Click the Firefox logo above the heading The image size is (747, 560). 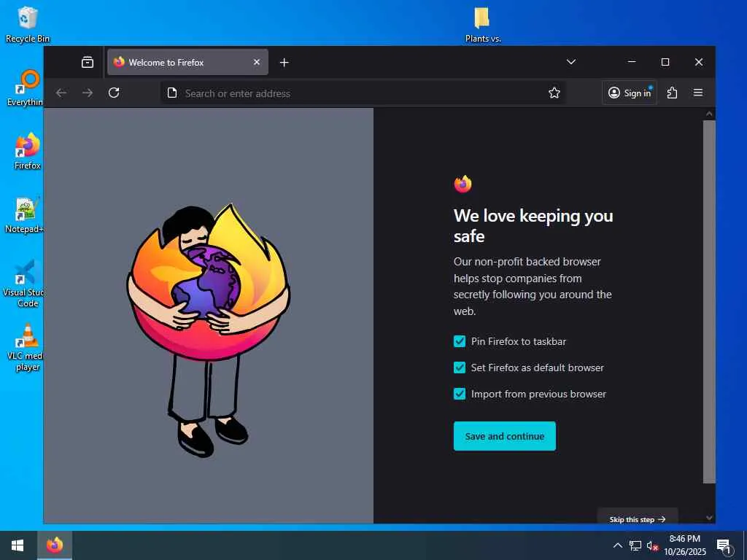[462, 184]
